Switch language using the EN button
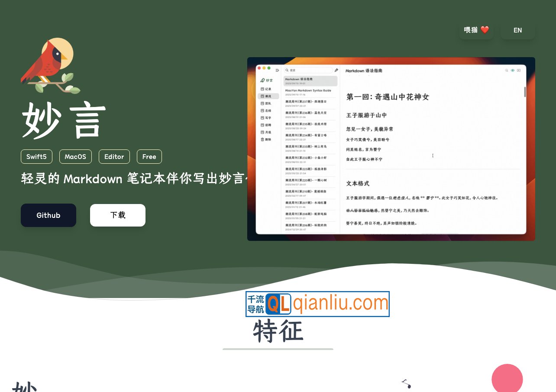Image resolution: width=556 pixels, height=392 pixels. (517, 30)
